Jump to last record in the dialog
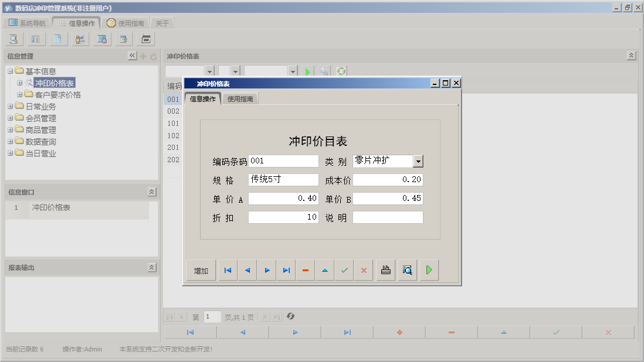 click(286, 269)
